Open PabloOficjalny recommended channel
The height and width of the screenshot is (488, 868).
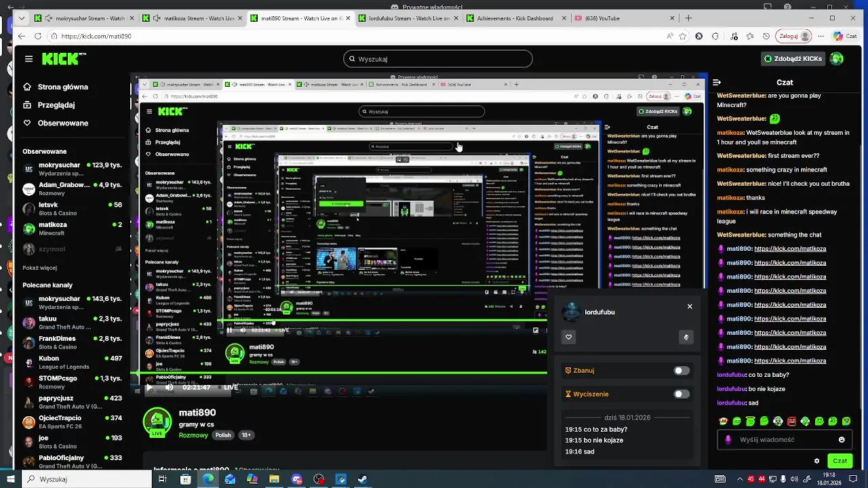(x=72, y=462)
